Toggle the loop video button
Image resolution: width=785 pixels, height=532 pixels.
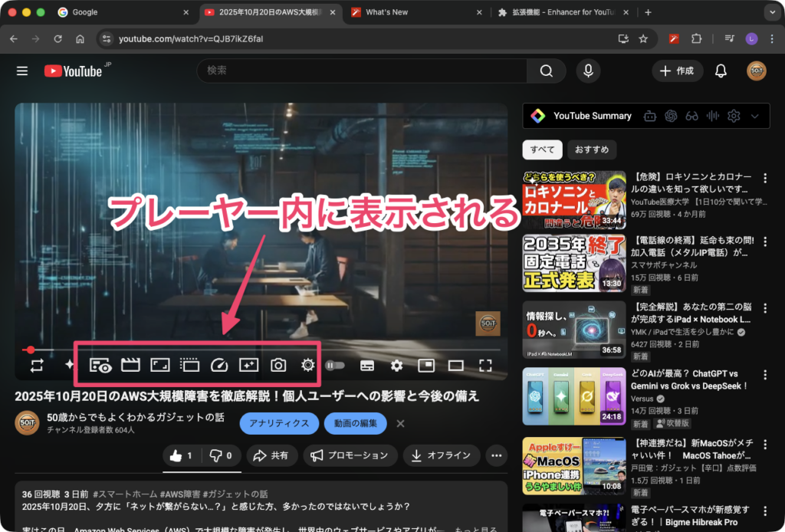pos(37,365)
